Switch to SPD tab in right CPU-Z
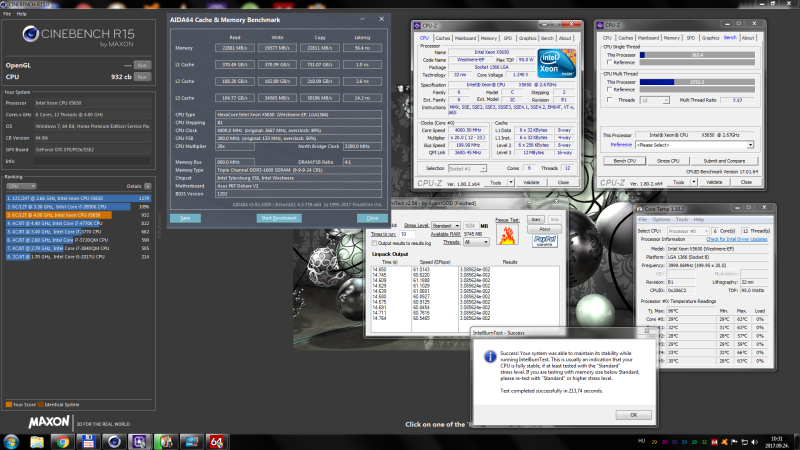The height and width of the screenshot is (450, 800). [690, 38]
